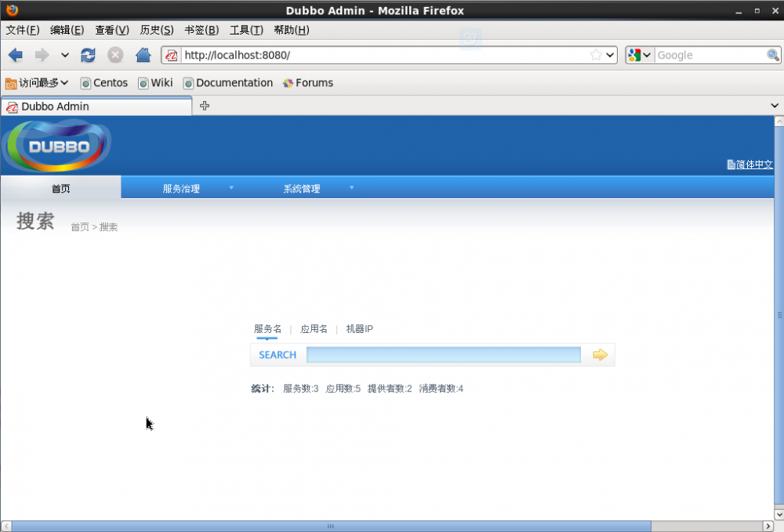This screenshot has width=784, height=532.
Task: Click the 服务数:3 statistics link
Action: click(302, 388)
